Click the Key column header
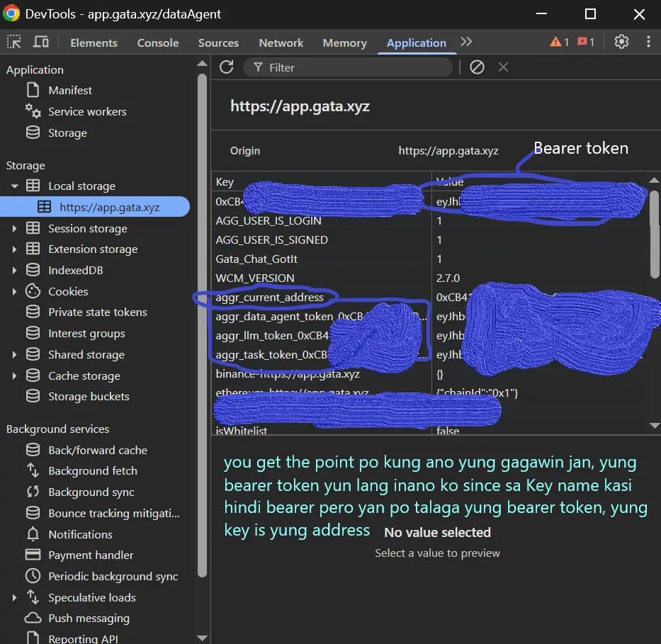This screenshot has width=661, height=644. tap(322, 182)
